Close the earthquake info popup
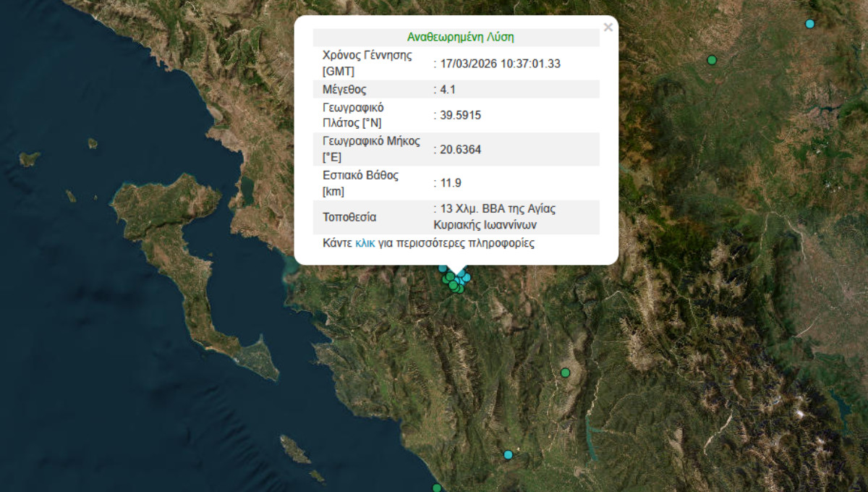This screenshot has width=868, height=492. (608, 27)
